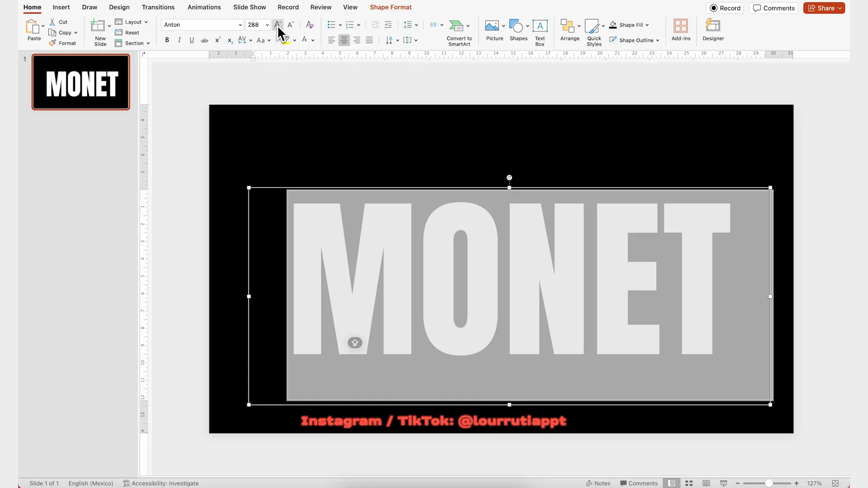
Task: Click Accessibility: Investigate in the status bar
Action: click(x=161, y=483)
